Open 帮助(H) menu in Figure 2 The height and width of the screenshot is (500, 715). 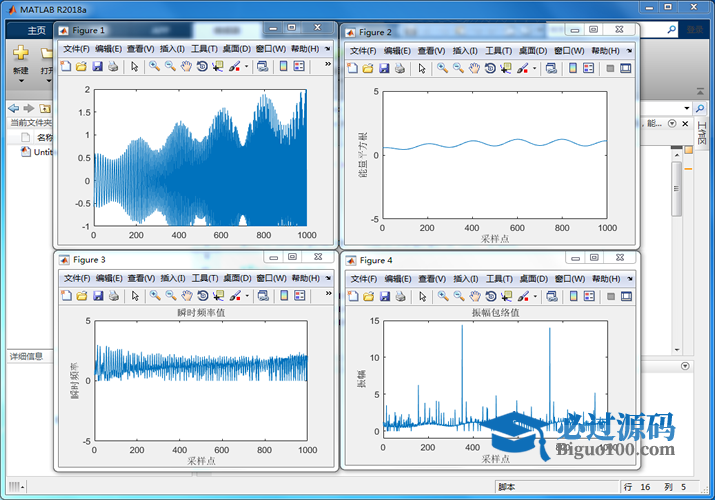coord(606,51)
